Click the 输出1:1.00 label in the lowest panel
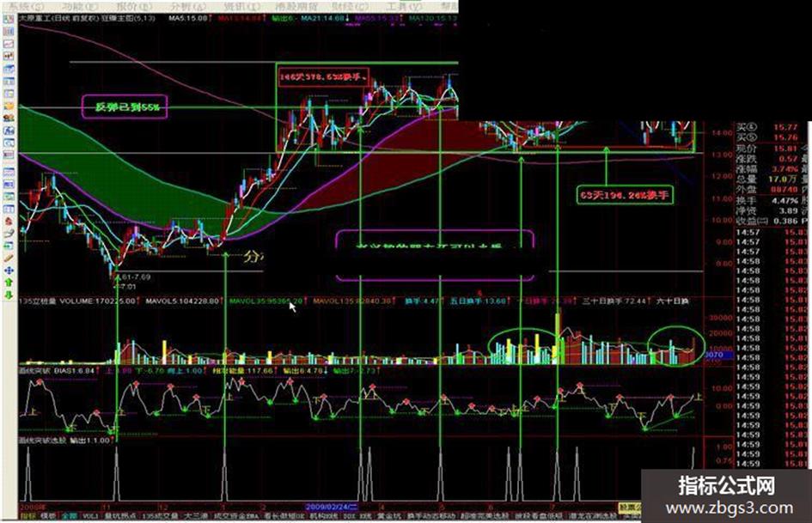 [x=90, y=441]
